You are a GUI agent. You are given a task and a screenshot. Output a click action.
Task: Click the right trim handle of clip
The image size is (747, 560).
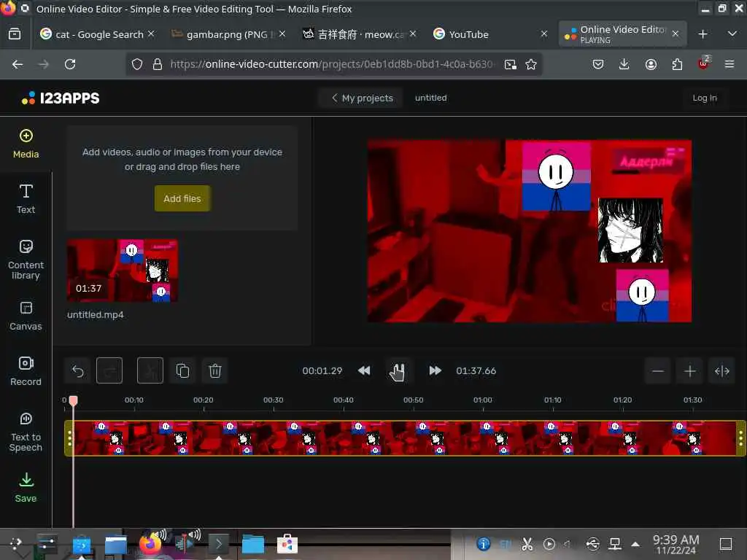[x=741, y=438]
